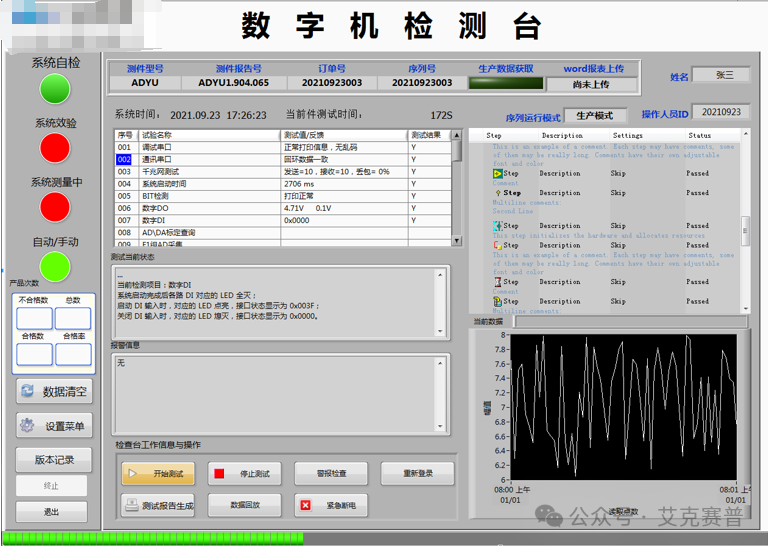Open the 序列运行模式 生产模式 selector

click(x=595, y=116)
